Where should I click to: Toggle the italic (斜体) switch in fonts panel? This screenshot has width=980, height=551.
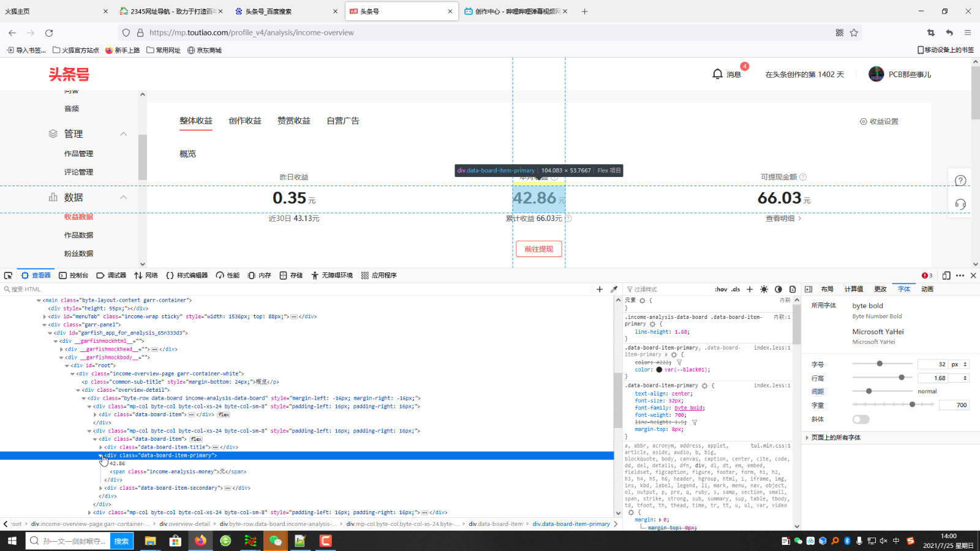click(x=861, y=419)
